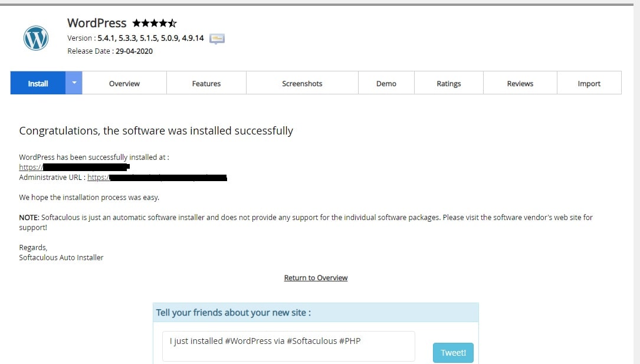Expand the Install dropdown arrow

pyautogui.click(x=74, y=83)
